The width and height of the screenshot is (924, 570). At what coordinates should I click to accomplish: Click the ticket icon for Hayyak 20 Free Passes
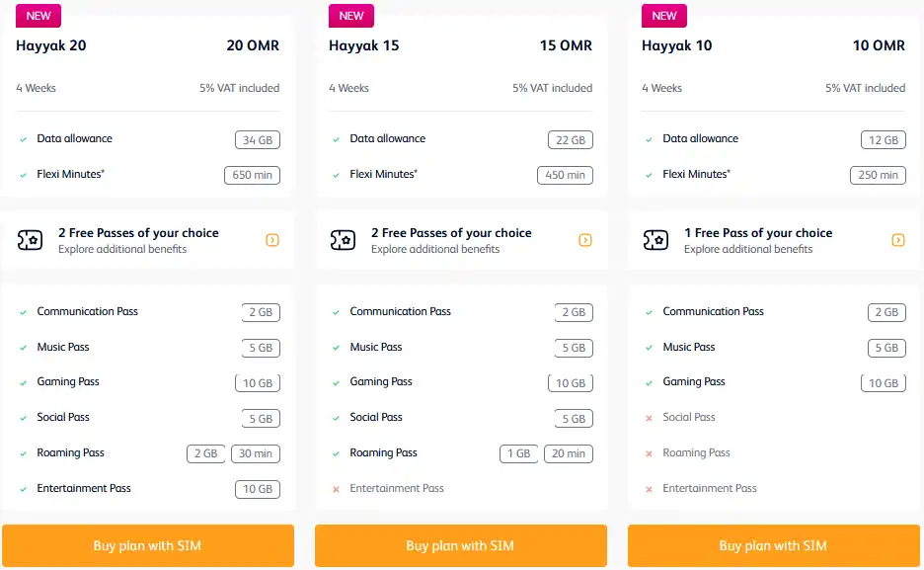point(29,239)
